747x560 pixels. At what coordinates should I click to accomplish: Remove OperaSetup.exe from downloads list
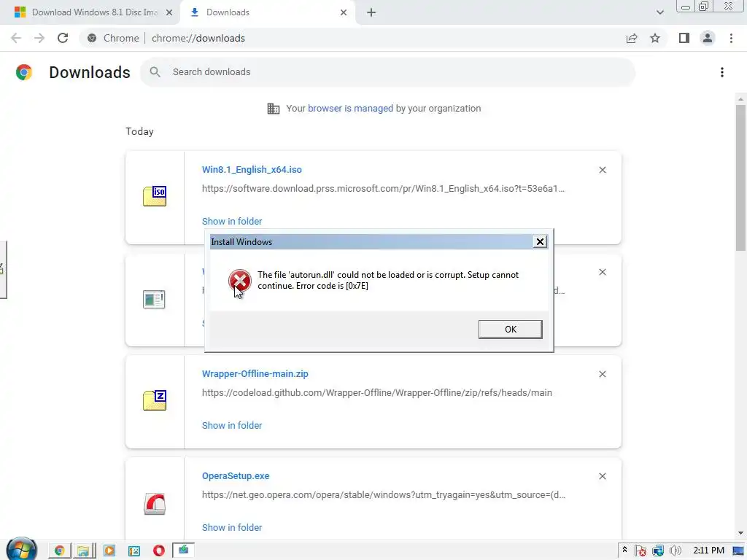(x=602, y=476)
